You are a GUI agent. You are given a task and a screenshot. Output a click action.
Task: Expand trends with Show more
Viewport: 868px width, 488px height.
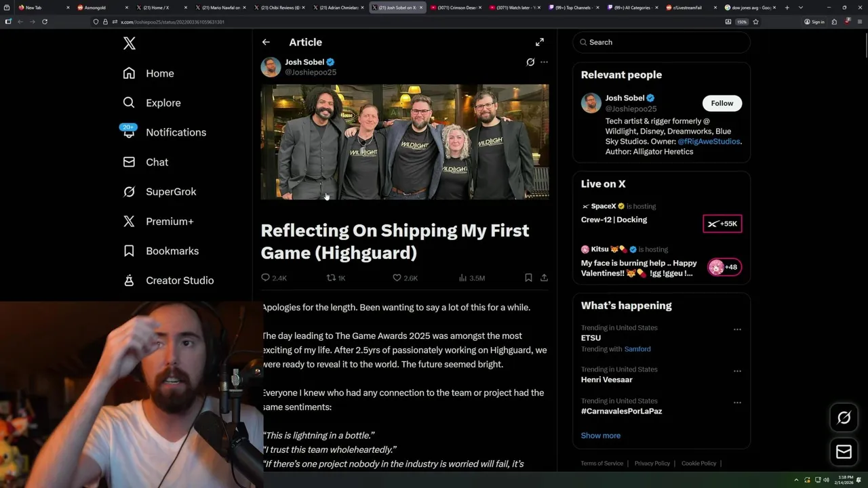[x=600, y=436]
